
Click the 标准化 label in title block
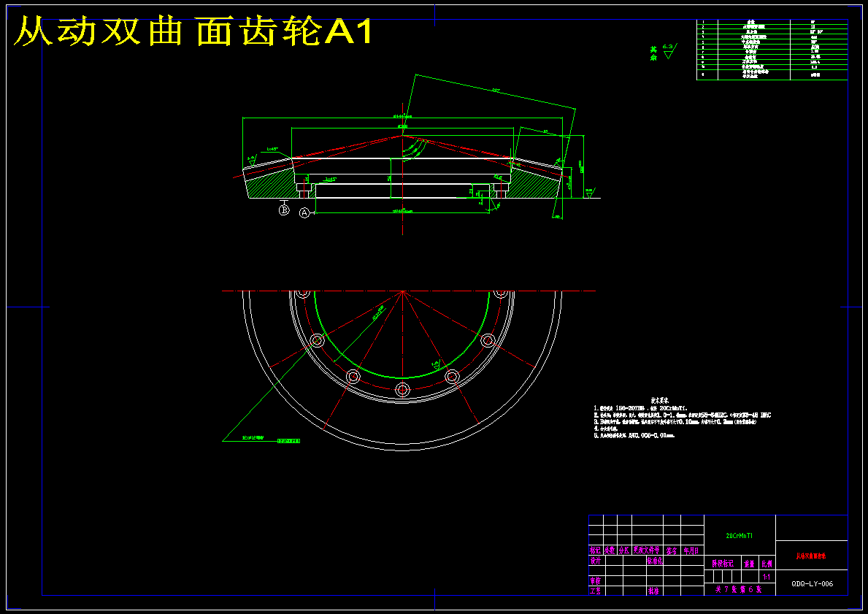[x=655, y=561]
